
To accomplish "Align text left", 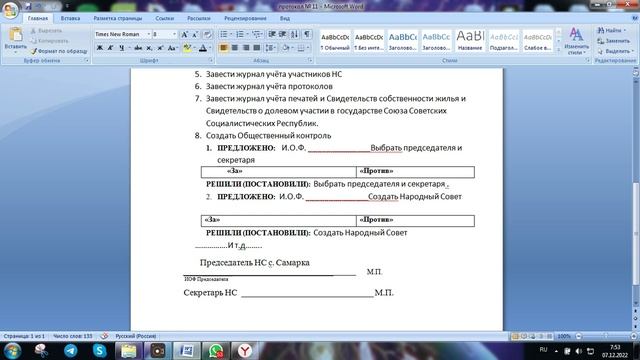I will tap(223, 48).
